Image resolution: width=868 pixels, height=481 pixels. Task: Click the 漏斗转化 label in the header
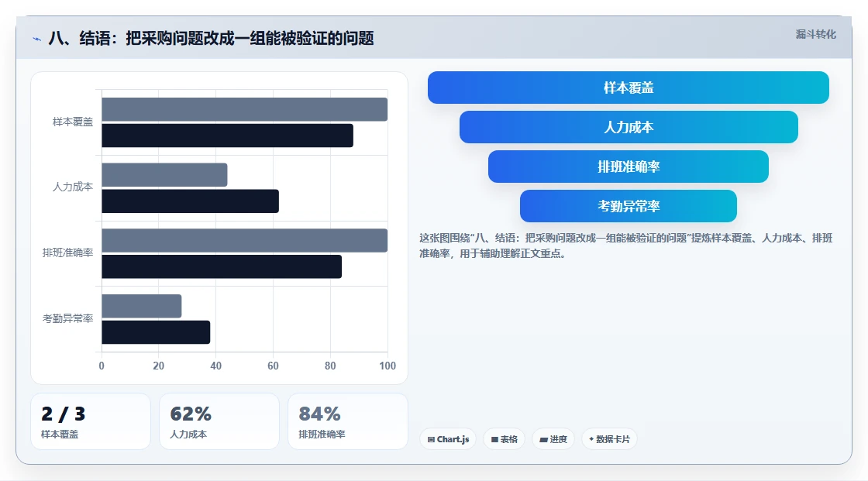(x=816, y=34)
